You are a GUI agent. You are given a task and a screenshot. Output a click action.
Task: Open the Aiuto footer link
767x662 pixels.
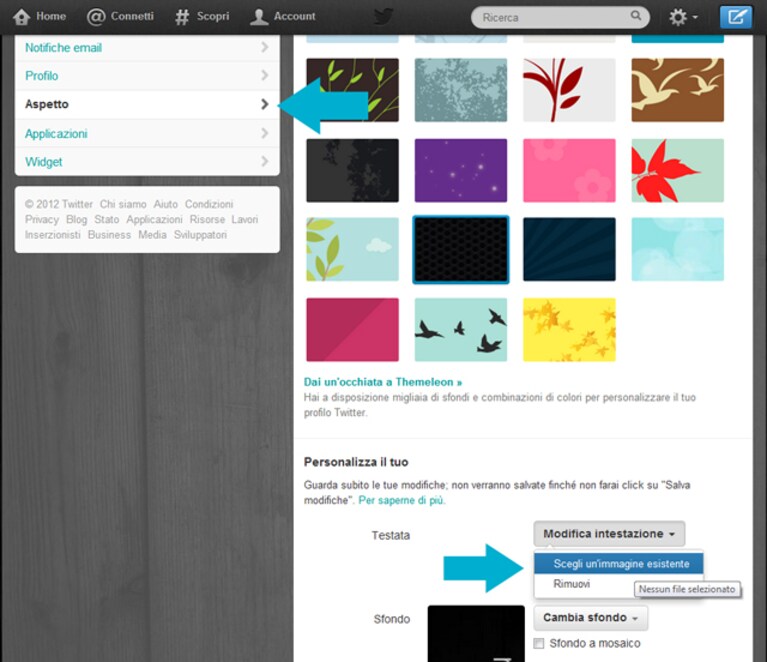(x=165, y=205)
